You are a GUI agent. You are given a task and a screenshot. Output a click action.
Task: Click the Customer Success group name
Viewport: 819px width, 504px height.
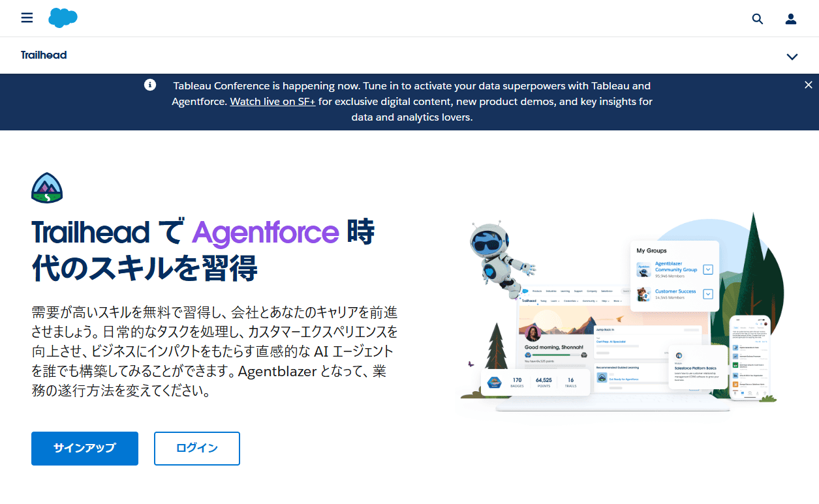(675, 291)
